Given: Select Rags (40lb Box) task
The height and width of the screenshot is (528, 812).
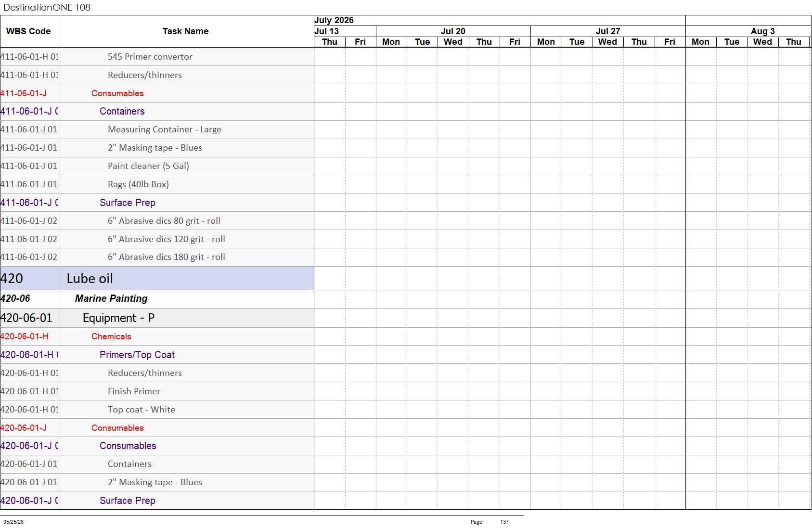Looking at the screenshot, I should click(x=157, y=184).
